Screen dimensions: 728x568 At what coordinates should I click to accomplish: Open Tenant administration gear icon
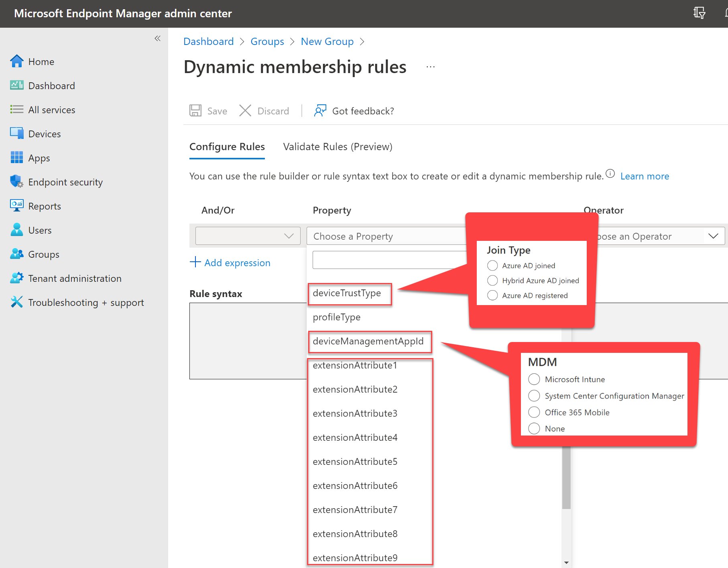[16, 278]
